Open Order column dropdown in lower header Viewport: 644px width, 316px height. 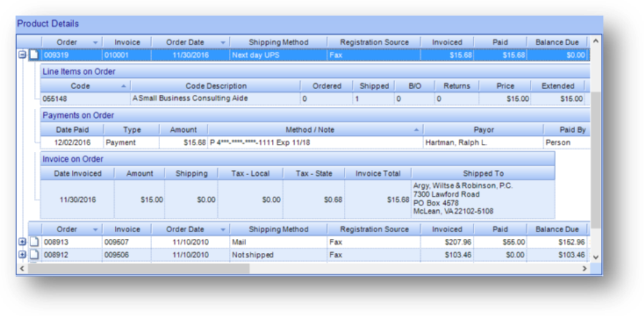(x=96, y=230)
